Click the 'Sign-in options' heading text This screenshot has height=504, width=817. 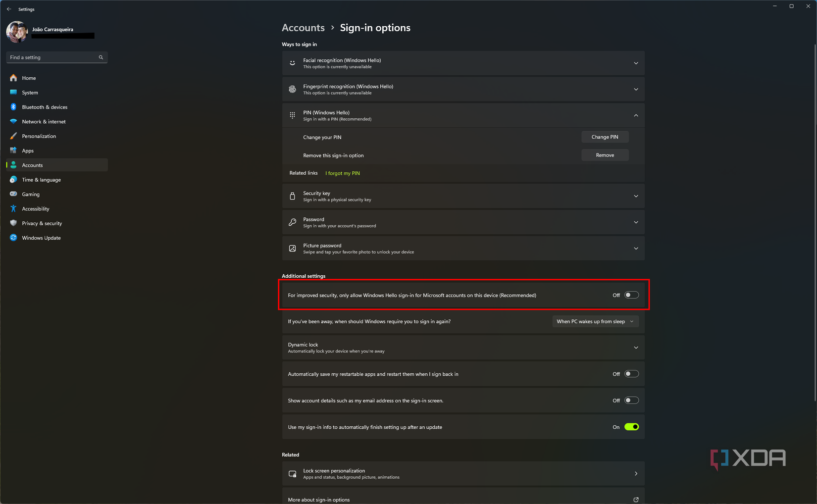tap(375, 28)
